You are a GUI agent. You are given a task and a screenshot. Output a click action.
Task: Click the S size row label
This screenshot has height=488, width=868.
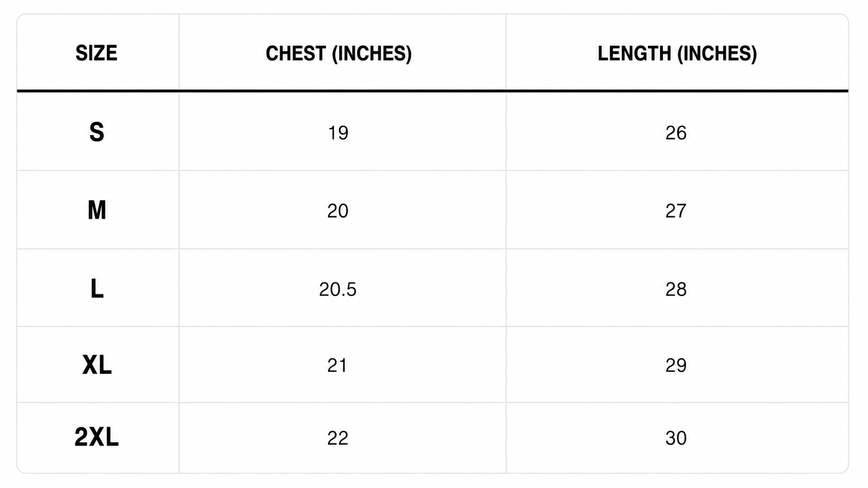point(97,132)
